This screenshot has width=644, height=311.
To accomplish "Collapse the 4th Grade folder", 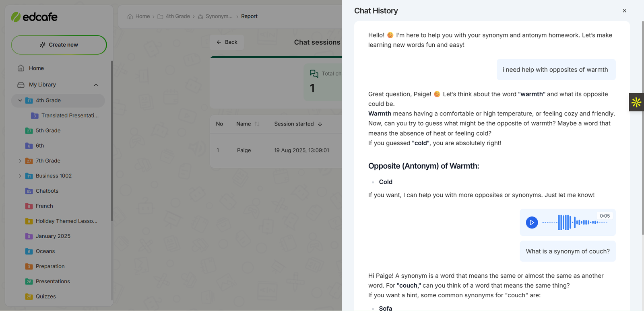I will point(20,101).
